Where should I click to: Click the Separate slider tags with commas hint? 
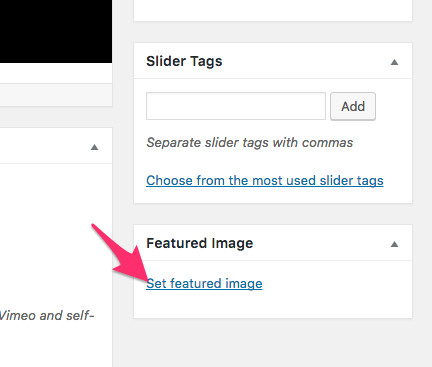[250, 143]
